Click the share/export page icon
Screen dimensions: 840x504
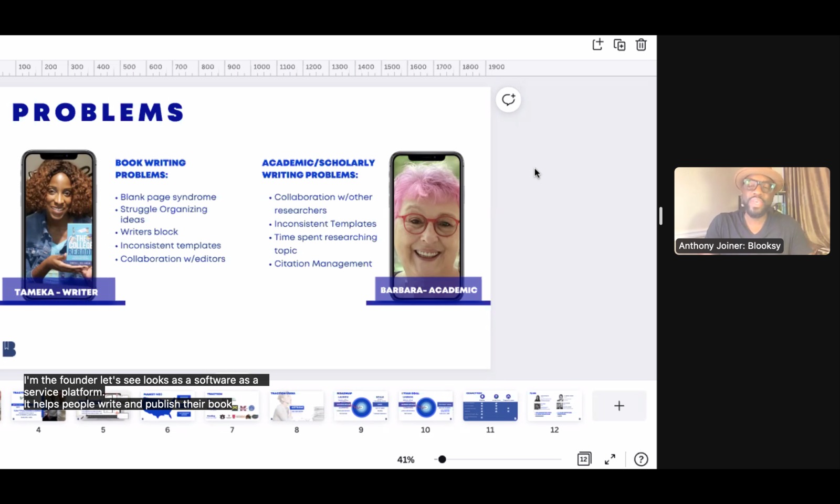597,45
